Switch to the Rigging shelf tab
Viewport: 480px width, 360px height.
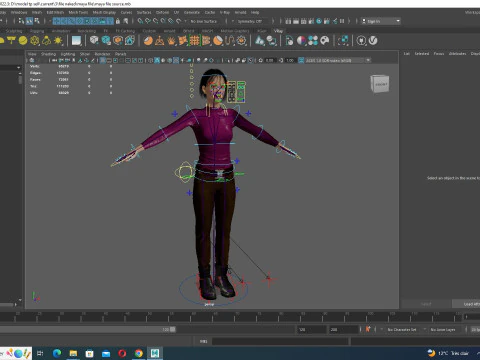point(37,31)
